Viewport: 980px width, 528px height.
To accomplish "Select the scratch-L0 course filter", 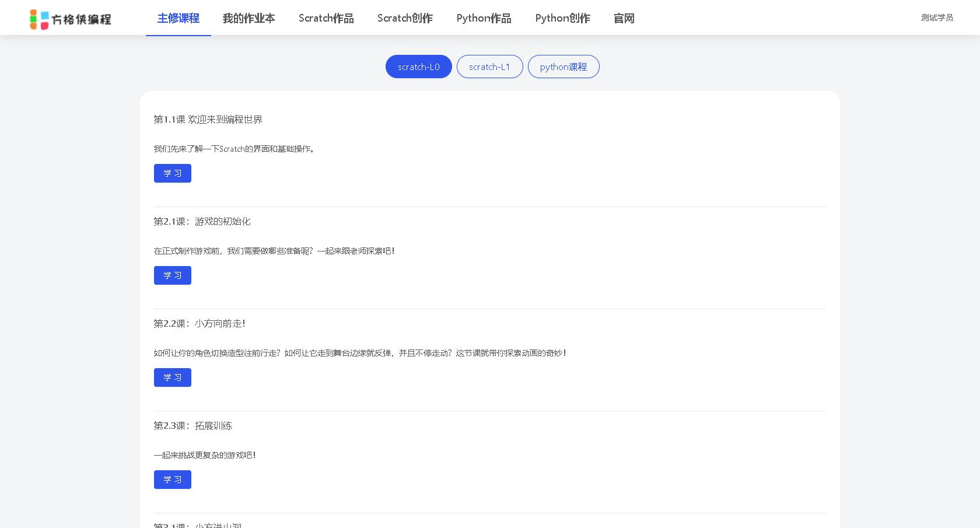I will coord(418,67).
